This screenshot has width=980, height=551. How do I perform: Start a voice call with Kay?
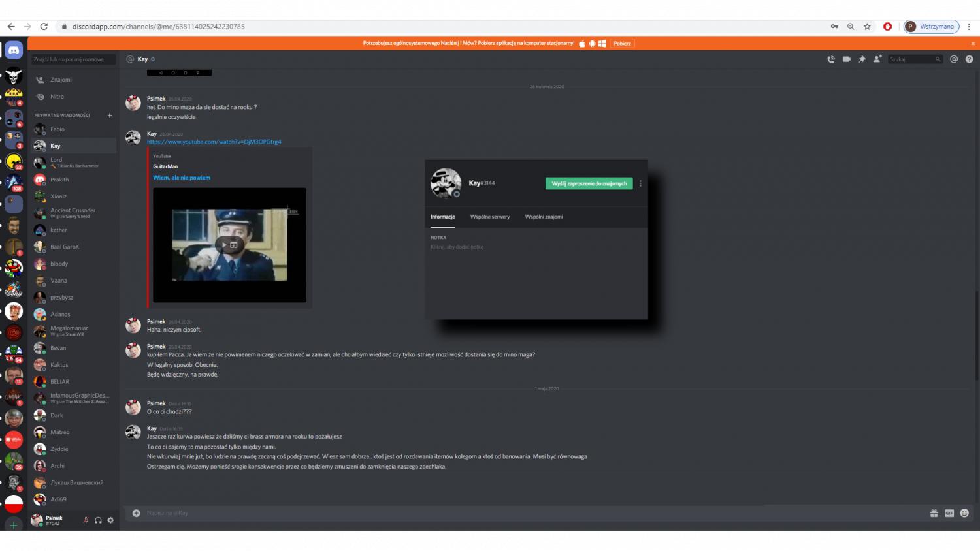click(x=831, y=59)
